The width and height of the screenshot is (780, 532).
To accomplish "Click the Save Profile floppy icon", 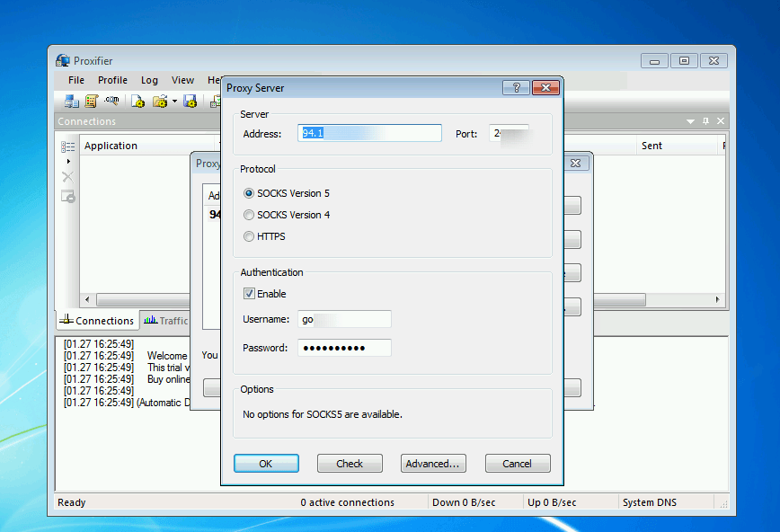I will [191, 102].
